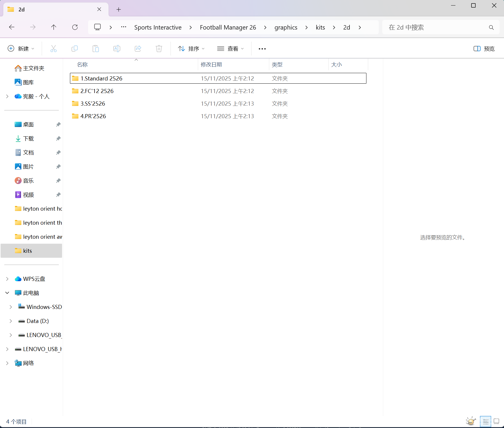Expand the Data (D:) drive tree

(x=11, y=321)
